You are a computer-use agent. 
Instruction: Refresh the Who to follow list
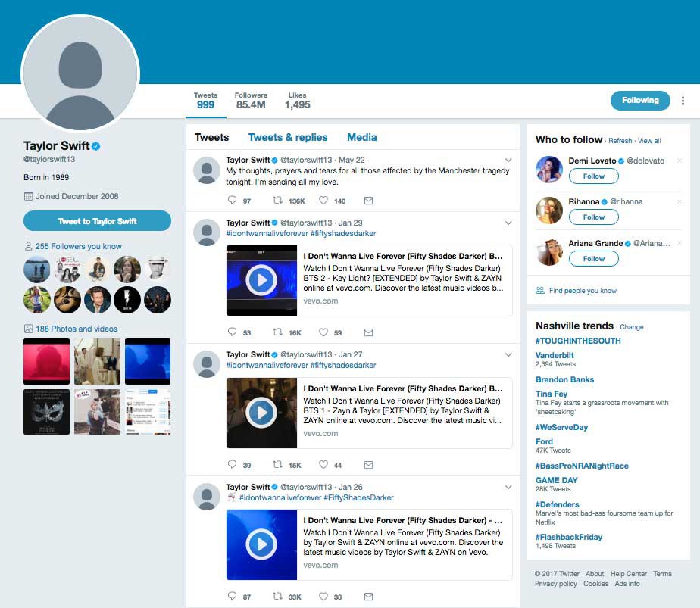620,141
